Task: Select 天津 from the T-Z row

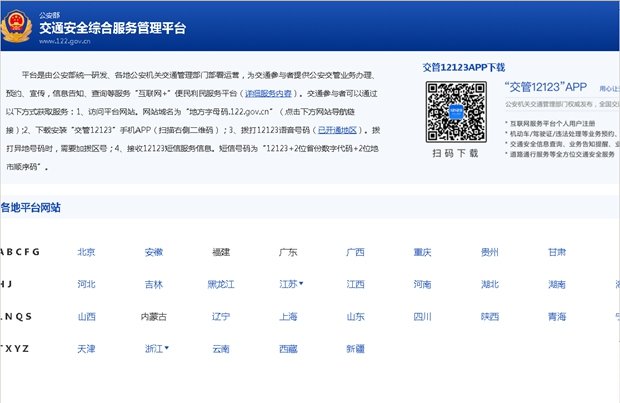Action: coord(86,349)
